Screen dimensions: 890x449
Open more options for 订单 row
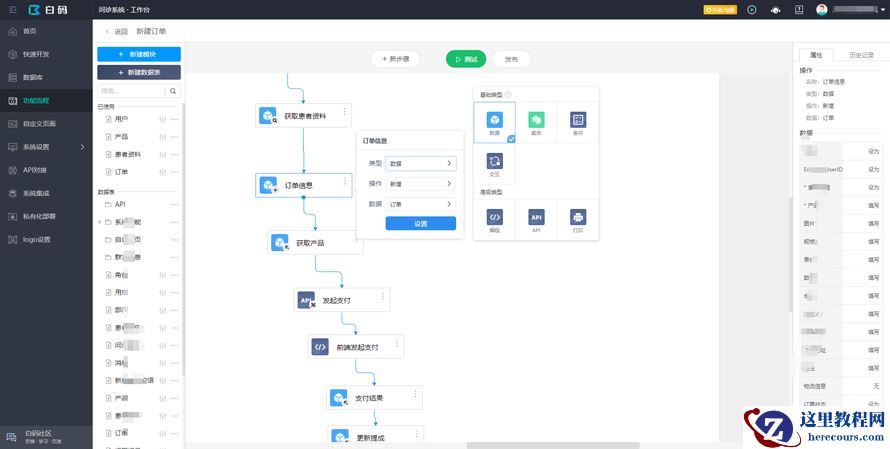[x=174, y=172]
